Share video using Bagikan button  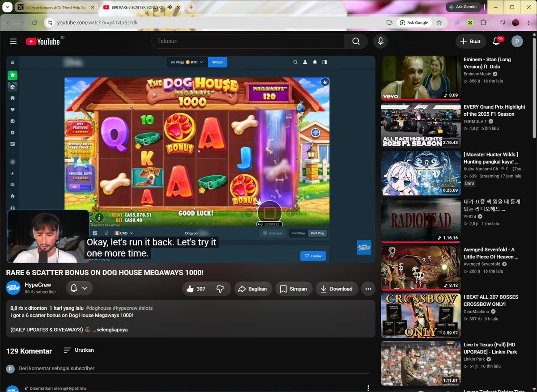point(252,289)
